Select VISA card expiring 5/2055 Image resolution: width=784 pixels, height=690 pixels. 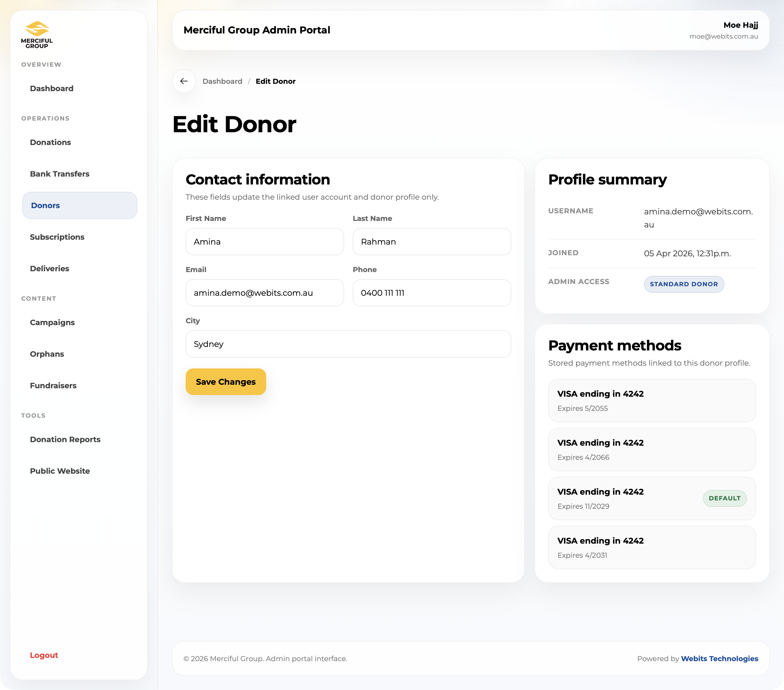point(652,401)
